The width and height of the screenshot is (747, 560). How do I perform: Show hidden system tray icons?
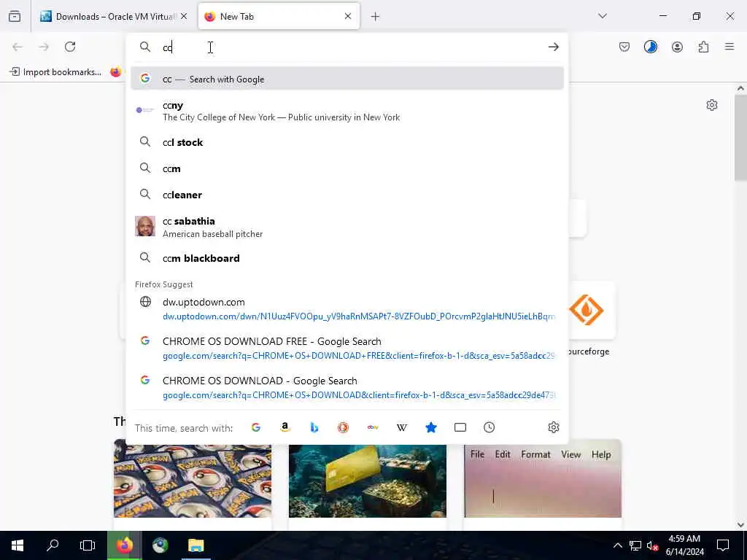click(x=617, y=545)
